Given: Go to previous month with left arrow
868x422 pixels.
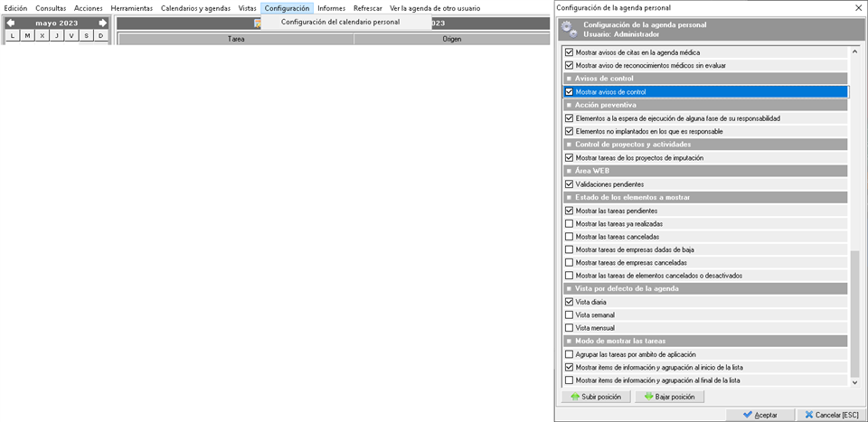Looking at the screenshot, I should click(x=11, y=23).
